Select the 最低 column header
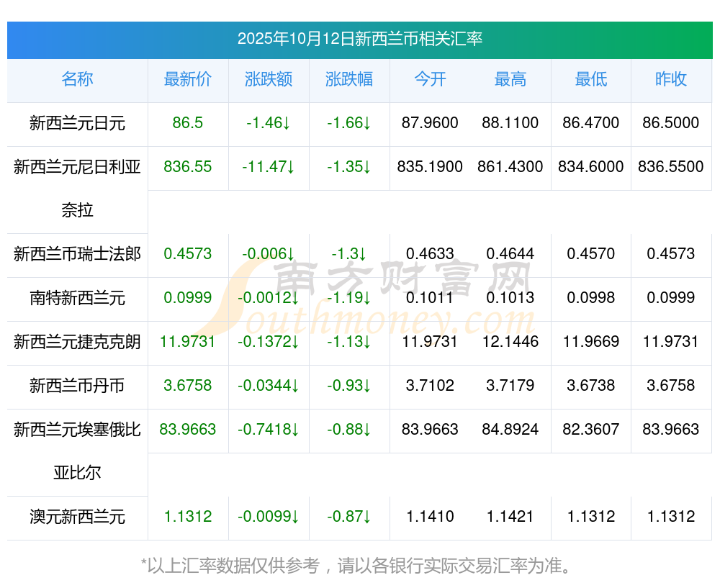The image size is (720, 588). click(591, 80)
